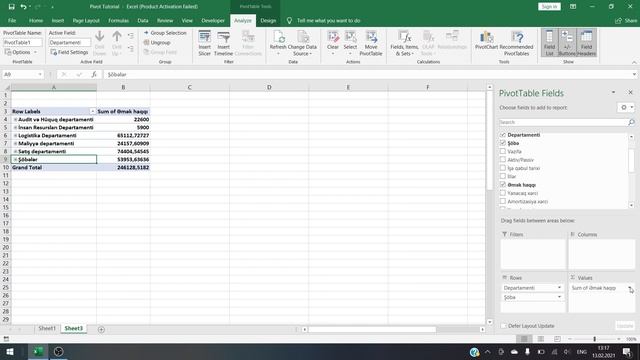This screenshot has height=360, width=640.
Task: Open Change Data Source
Action: tap(302, 43)
